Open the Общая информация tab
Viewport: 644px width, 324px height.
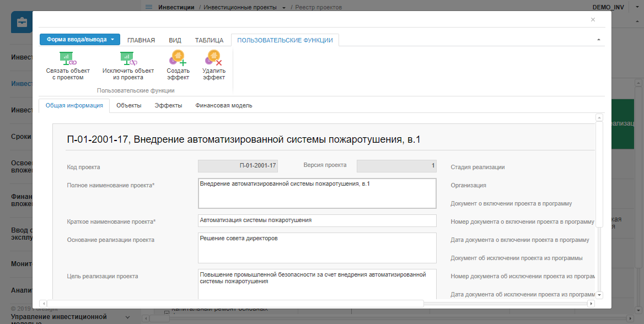(74, 106)
